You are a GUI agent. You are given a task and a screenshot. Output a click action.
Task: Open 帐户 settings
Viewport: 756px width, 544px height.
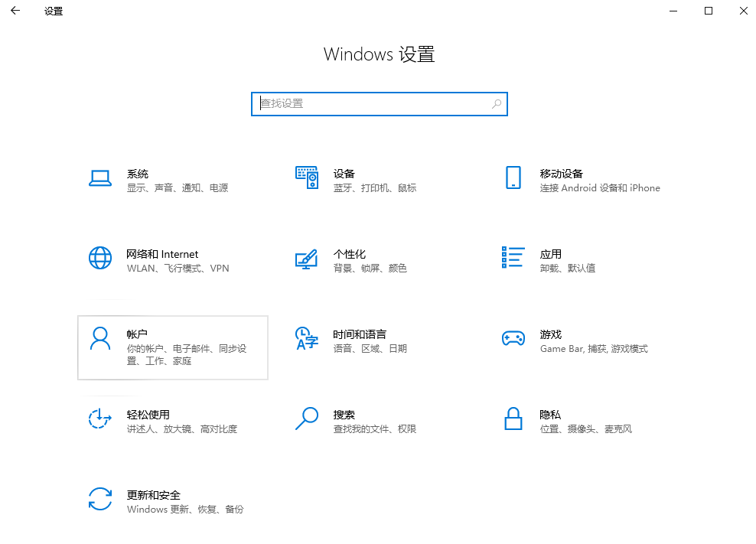172,346
